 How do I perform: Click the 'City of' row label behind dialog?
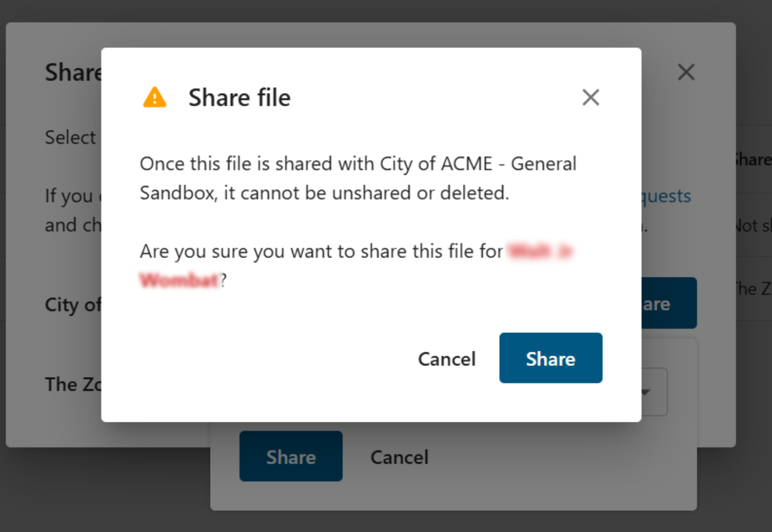(x=73, y=304)
